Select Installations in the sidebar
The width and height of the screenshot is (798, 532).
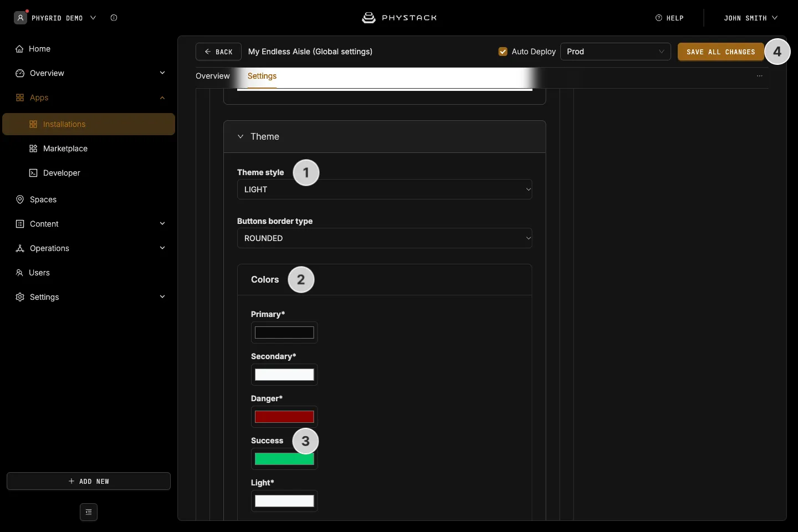89,124
